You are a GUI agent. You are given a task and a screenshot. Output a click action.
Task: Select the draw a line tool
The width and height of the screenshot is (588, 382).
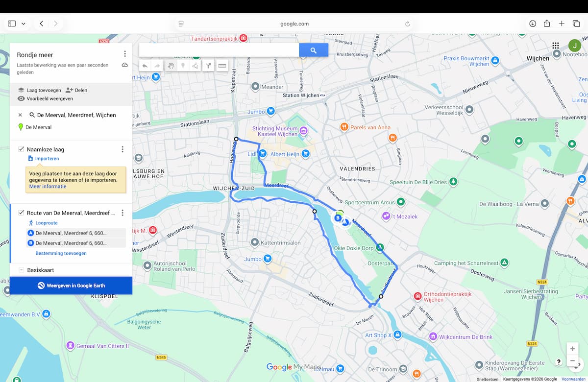[x=195, y=66]
